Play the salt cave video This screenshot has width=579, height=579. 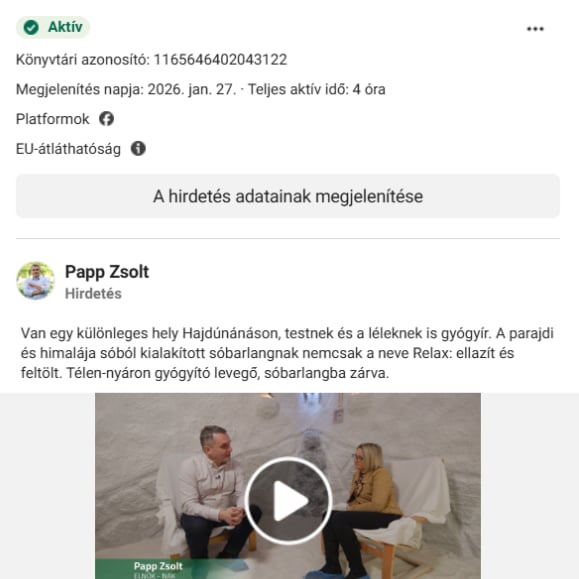coord(288,501)
